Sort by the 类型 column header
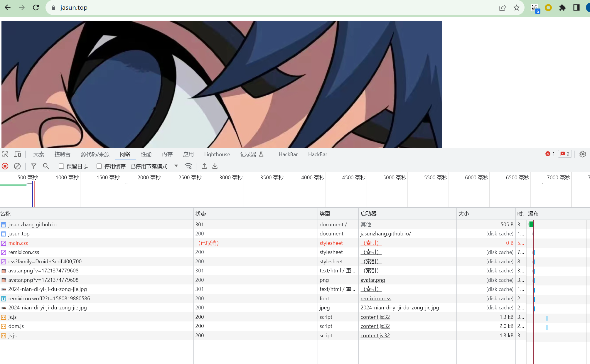The height and width of the screenshot is (364, 590). click(x=338, y=214)
